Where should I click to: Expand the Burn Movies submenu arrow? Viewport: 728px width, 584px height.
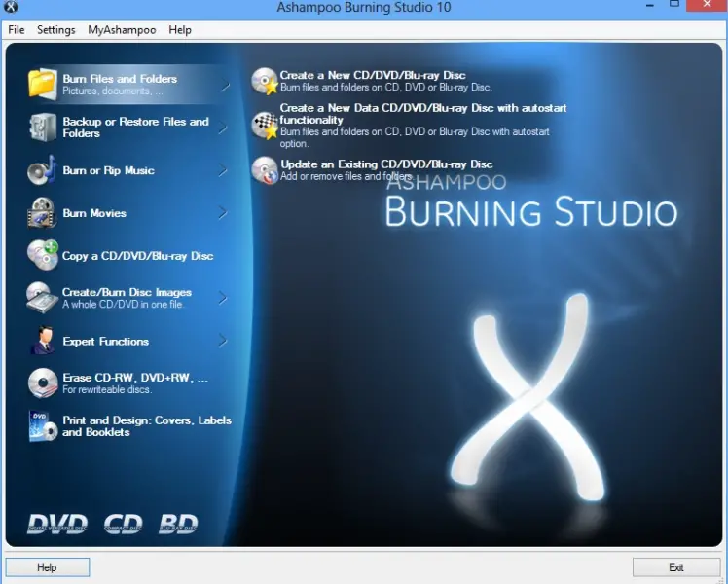coord(223,213)
